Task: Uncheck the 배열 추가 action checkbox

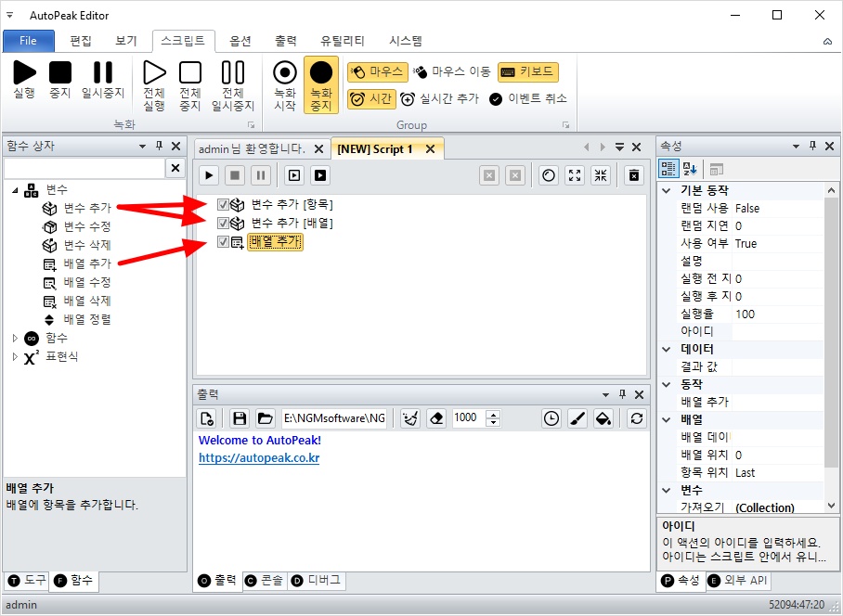Action: pyautogui.click(x=223, y=242)
